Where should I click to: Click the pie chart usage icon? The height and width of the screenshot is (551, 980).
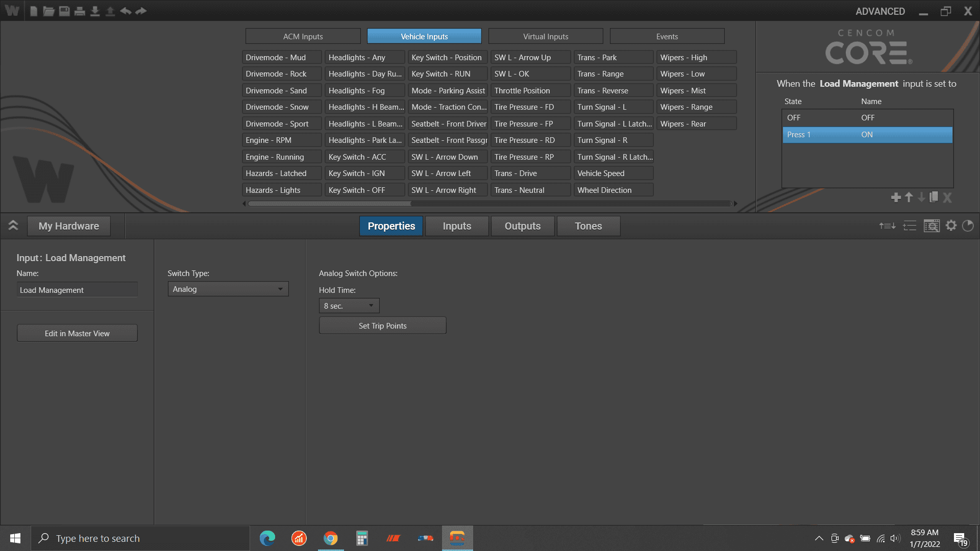[x=968, y=226]
